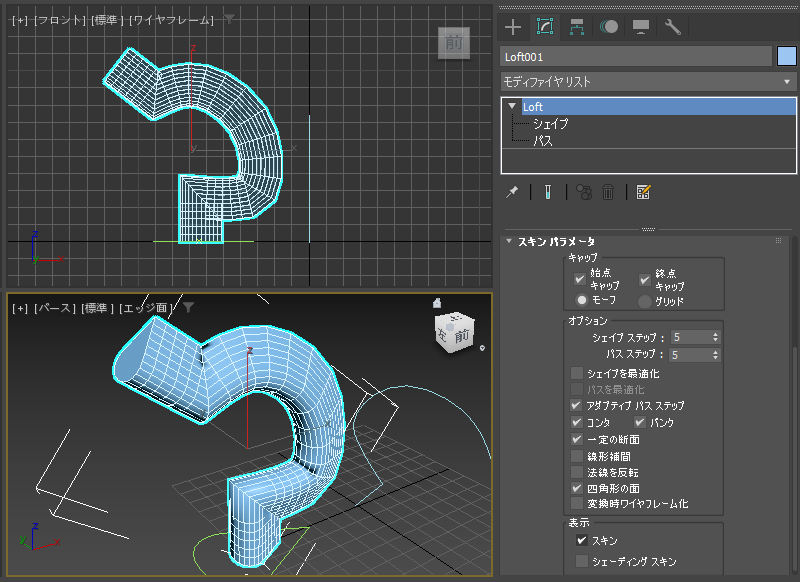Open the perspective viewport [+] menu
This screenshot has width=800, height=582.
pyautogui.click(x=20, y=308)
